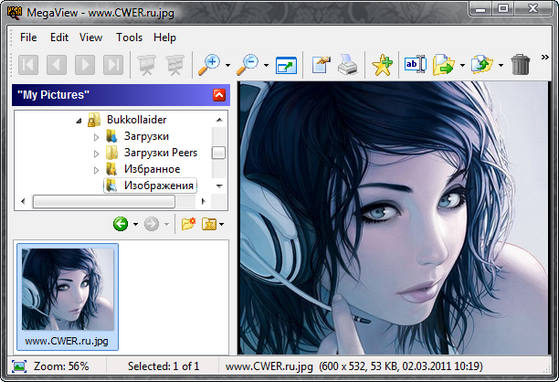
Task: Select the www.CWER.ru.jpg thumbnail
Action: (67, 296)
